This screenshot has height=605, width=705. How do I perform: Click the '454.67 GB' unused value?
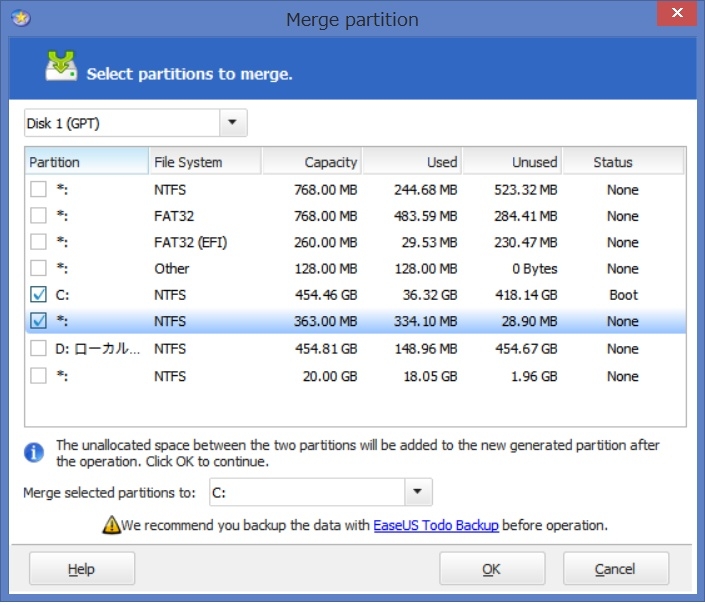[x=526, y=349]
